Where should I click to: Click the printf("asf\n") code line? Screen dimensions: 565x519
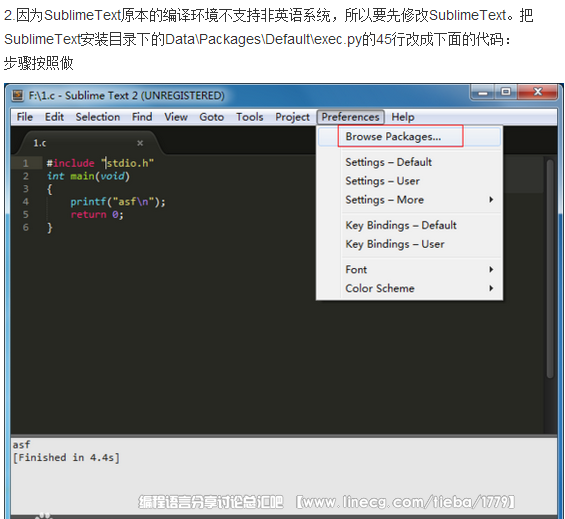click(x=118, y=202)
